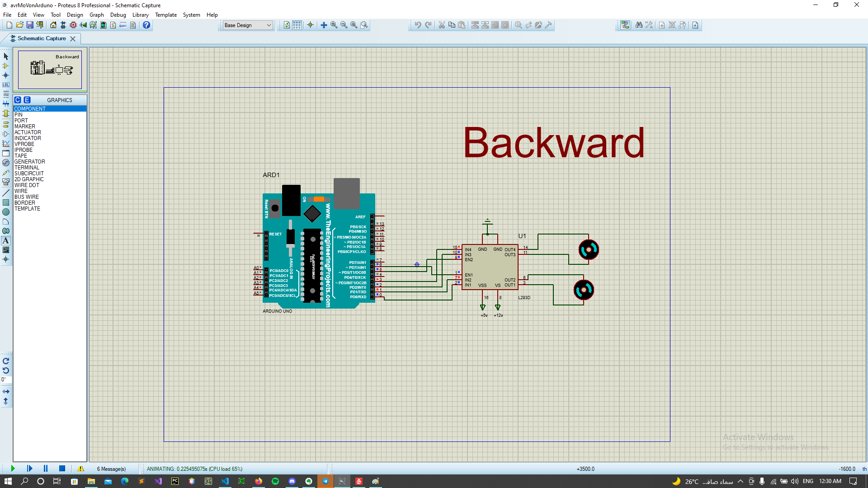This screenshot has height=488, width=868.
Task: Toggle the 2D Graphics Text mode
Action: 6,241
